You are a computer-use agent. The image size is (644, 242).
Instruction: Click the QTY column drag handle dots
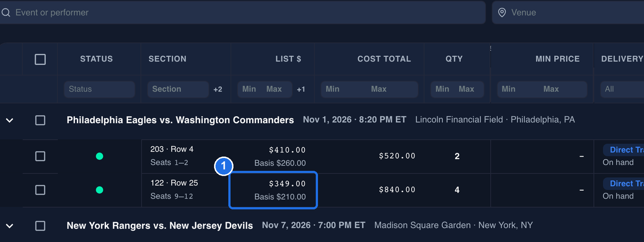click(490, 49)
